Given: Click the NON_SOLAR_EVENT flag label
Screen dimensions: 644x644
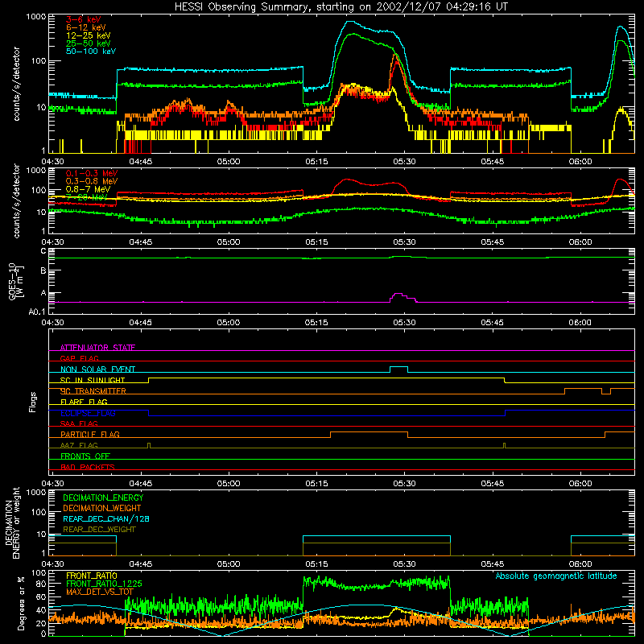Looking at the screenshot, I should (x=97, y=369).
